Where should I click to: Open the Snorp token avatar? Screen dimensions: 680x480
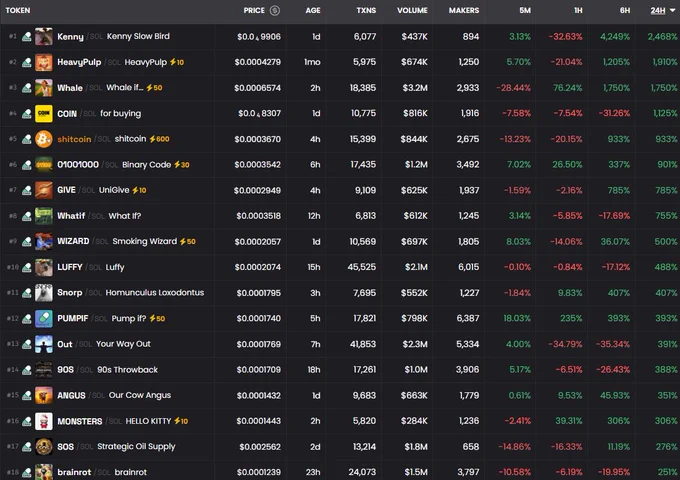44,293
